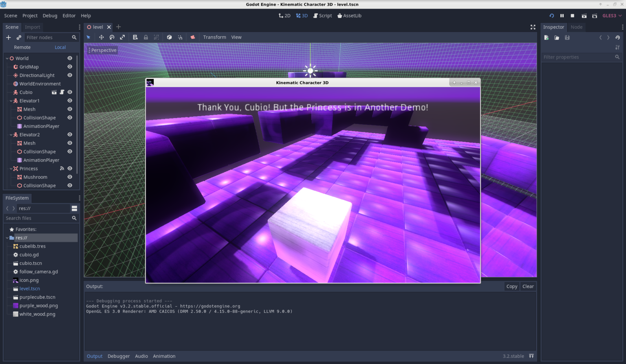Screen dimensions: 626x364
Task: Collapse the Princess node tree
Action: pyautogui.click(x=11, y=169)
